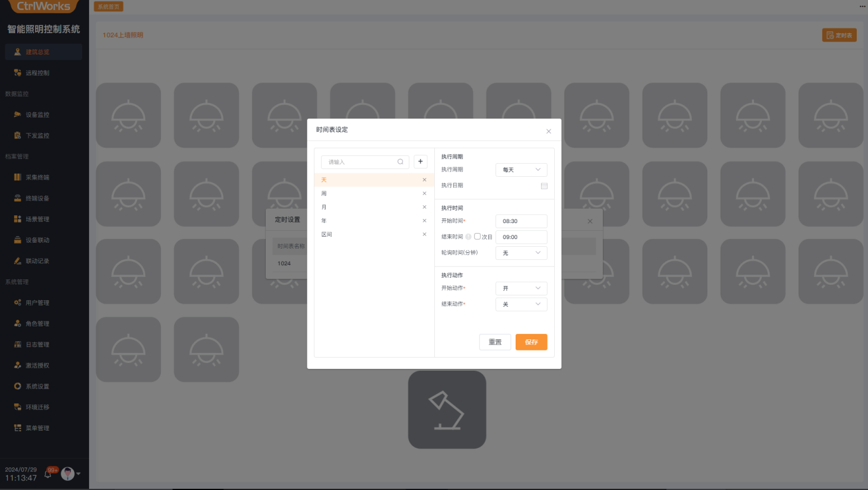Open the 结束动作 dropdown
The width and height of the screenshot is (868, 490).
click(x=521, y=304)
